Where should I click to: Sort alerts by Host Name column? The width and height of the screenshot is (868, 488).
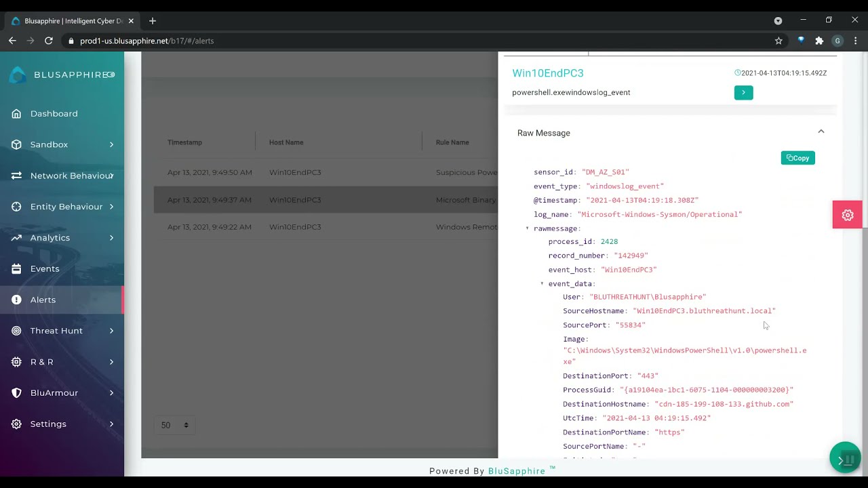pos(286,142)
